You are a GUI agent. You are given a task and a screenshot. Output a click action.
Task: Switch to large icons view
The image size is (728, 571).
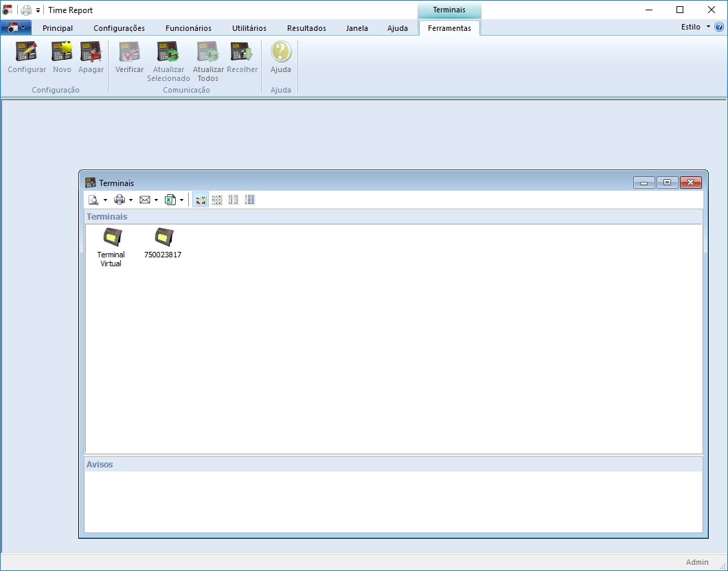point(201,200)
